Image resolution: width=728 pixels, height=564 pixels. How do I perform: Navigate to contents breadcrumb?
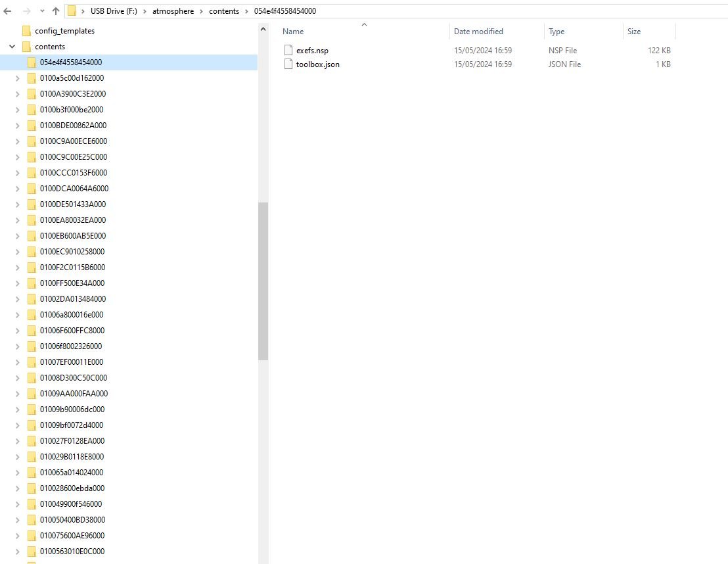pos(224,11)
